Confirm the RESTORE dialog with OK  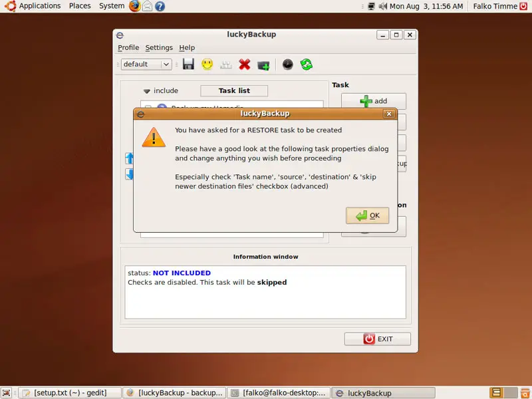(x=368, y=215)
